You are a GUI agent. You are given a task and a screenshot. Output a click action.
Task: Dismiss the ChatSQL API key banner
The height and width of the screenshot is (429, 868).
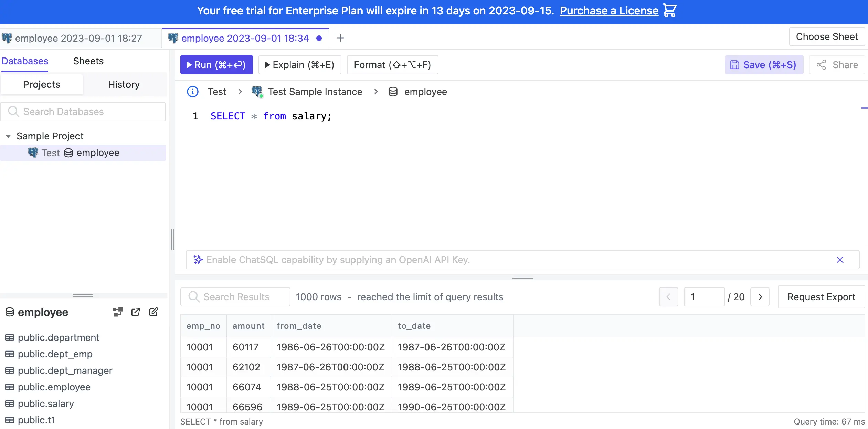(840, 260)
